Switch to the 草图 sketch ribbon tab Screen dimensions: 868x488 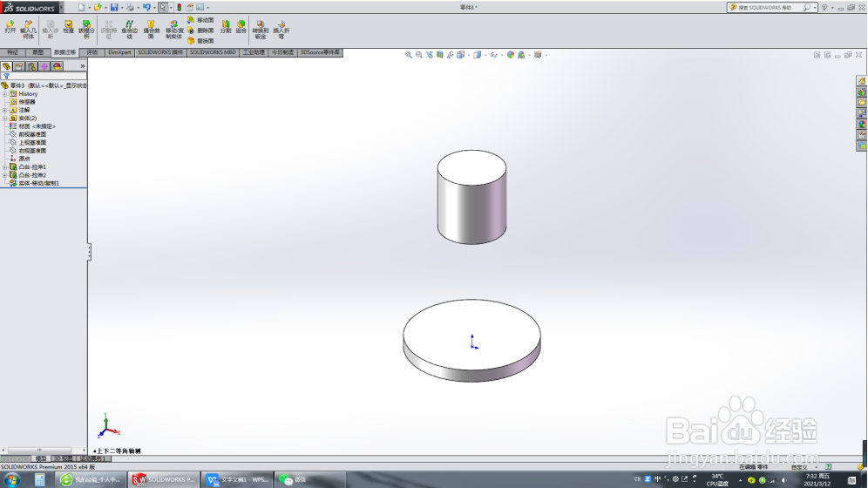tap(37, 52)
